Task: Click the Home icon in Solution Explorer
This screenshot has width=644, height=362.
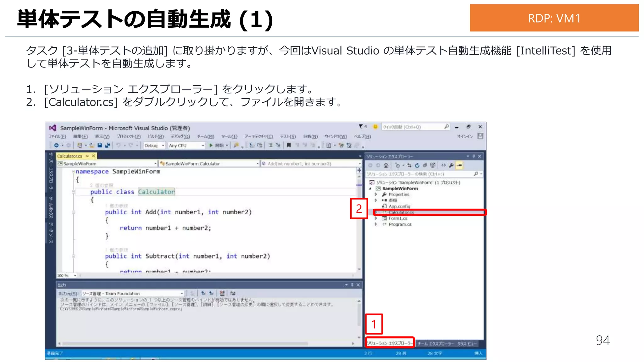Action: click(x=386, y=166)
